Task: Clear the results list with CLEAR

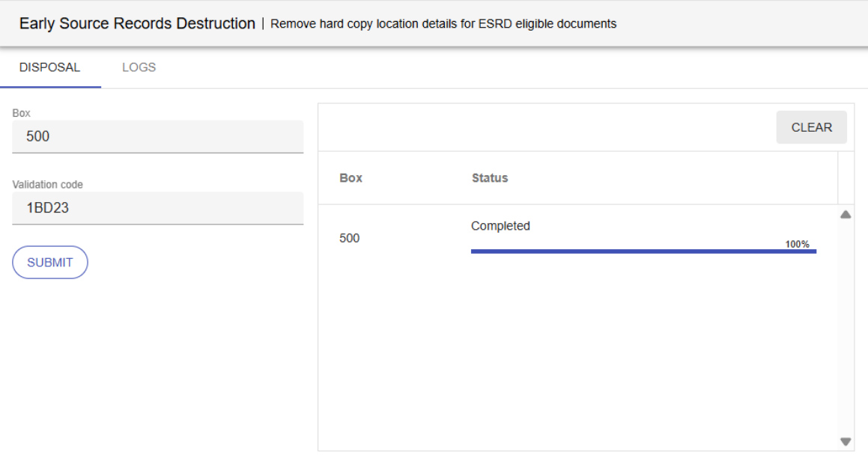Action: (x=811, y=127)
